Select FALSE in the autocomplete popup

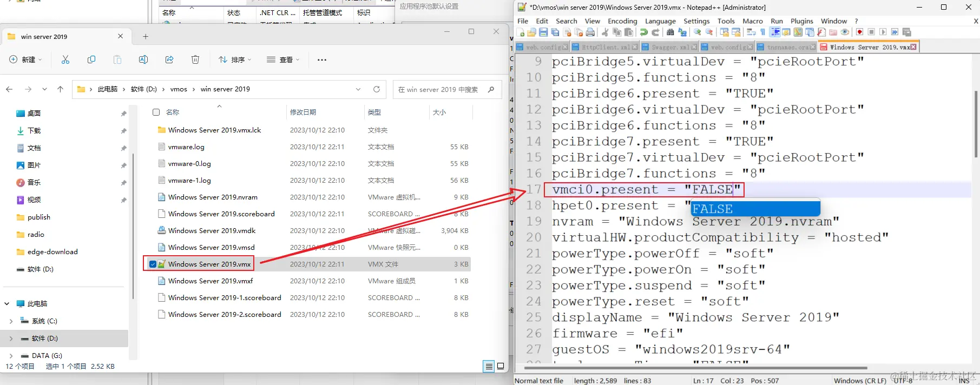coord(755,209)
